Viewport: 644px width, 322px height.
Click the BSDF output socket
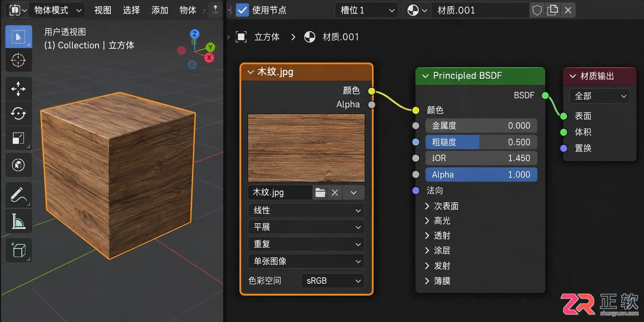coord(545,95)
